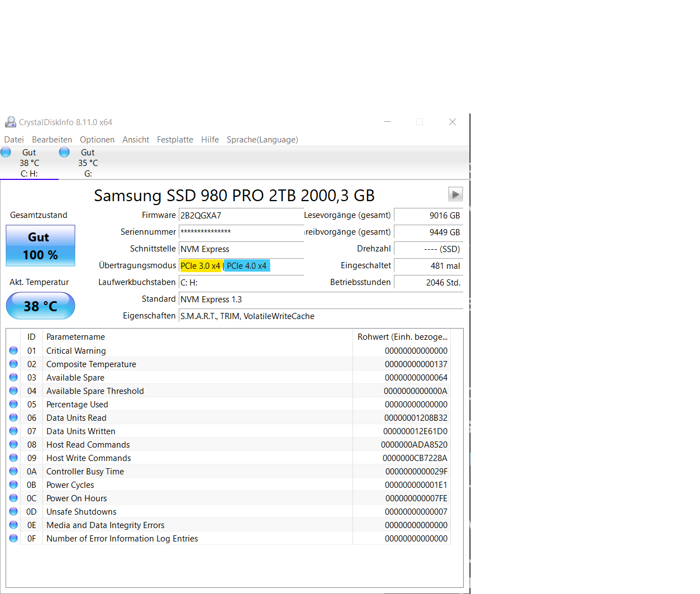Click the Schnittstelle NVM Express field
Screen dimensions: 700x594
click(241, 249)
